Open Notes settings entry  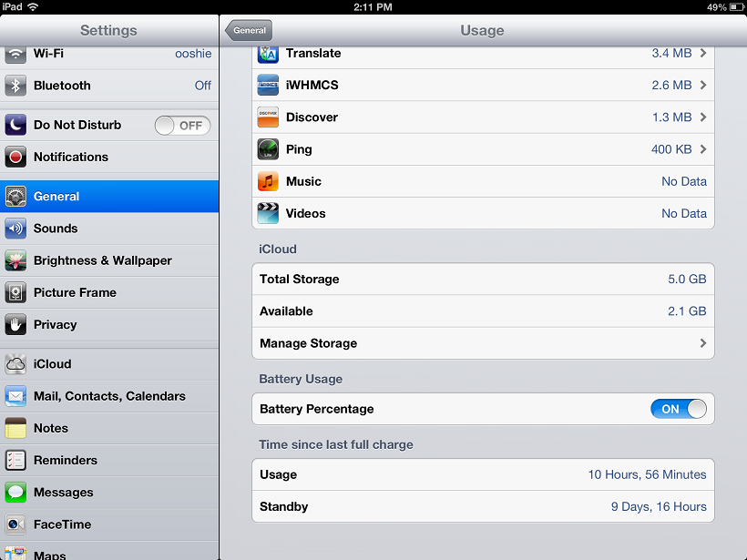109,428
